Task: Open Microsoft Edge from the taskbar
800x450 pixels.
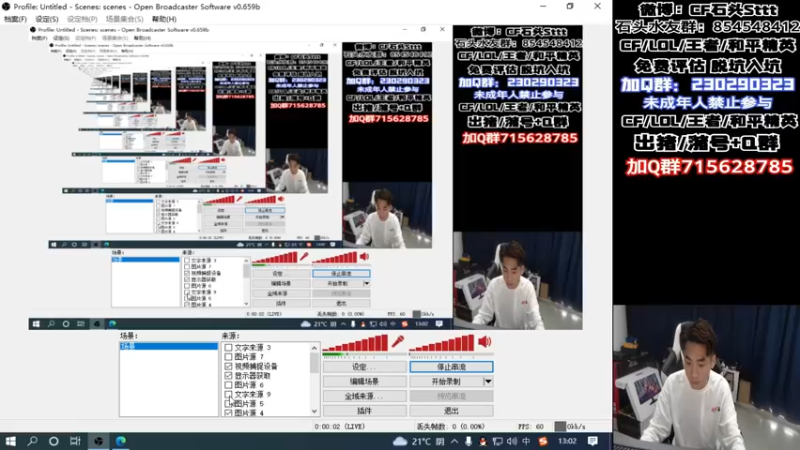Action: click(120, 441)
